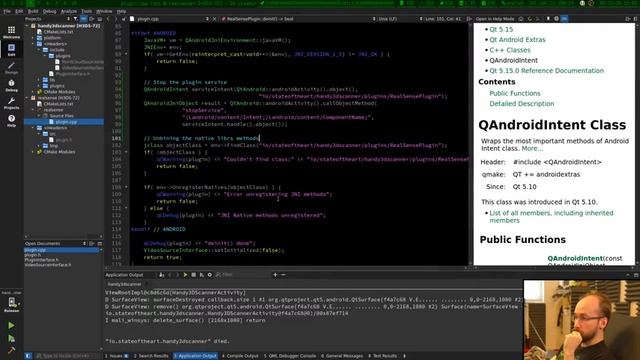This screenshot has width=640, height=360.
Task: Switch to Issues output pane
Action: [x=117, y=356]
